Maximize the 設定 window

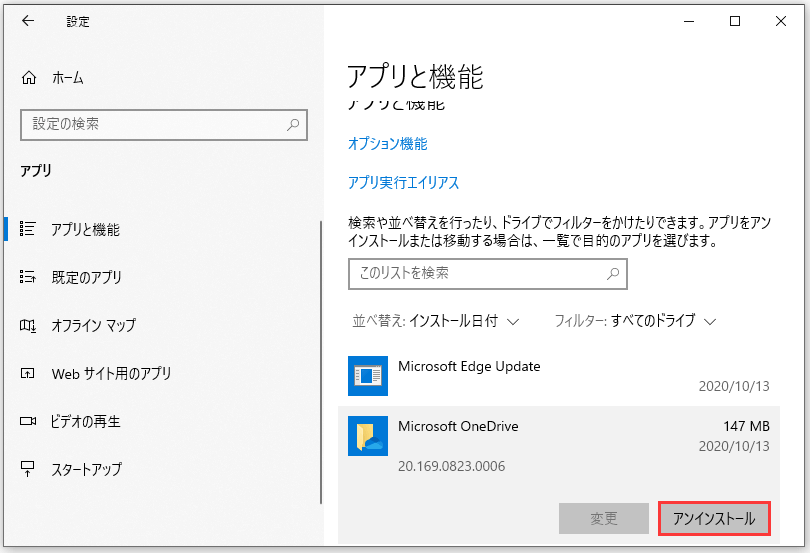pos(735,21)
